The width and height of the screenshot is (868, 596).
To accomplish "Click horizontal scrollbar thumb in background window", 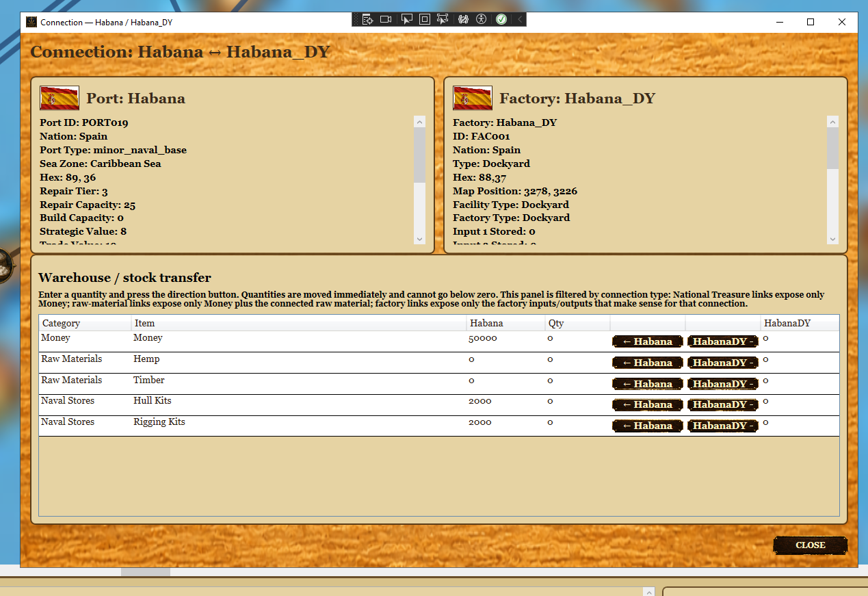I will tap(146, 572).
